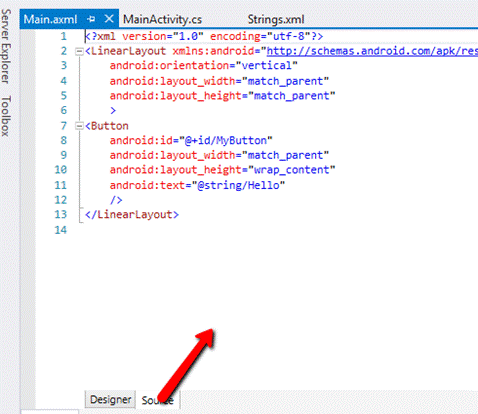Click android:layout_height="match_parent" on line 5
This screenshot has height=414, width=478.
pyautogui.click(x=222, y=96)
